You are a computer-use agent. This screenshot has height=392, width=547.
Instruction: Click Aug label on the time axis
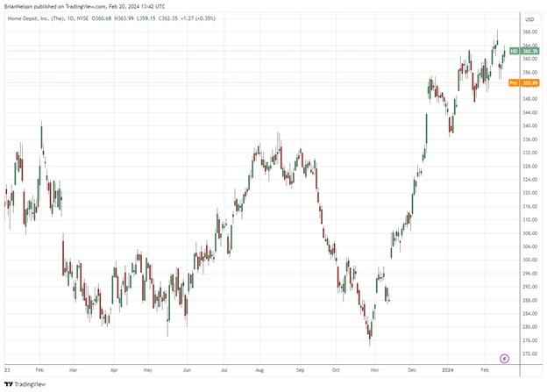tap(259, 370)
